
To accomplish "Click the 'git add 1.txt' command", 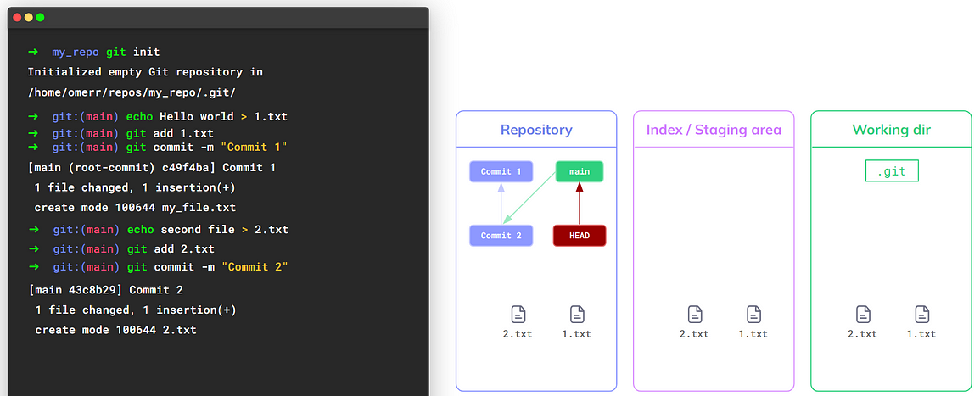I will pyautogui.click(x=121, y=133).
